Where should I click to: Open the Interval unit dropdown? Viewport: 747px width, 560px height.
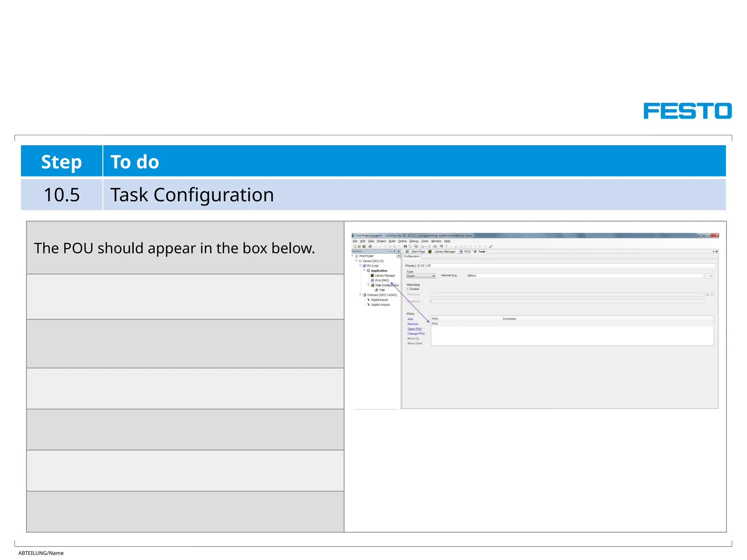[x=709, y=276]
